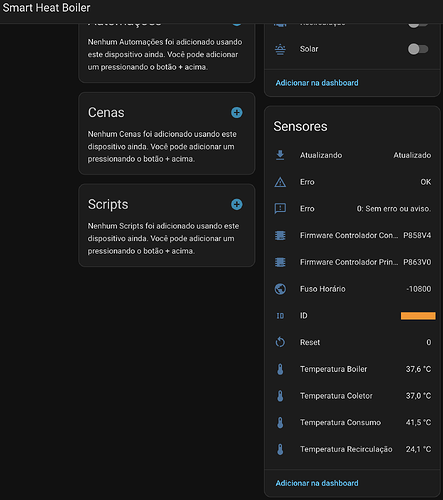443x500 pixels.
Task: Click the Temperatura Boiler thermometer icon
Action: click(x=280, y=369)
